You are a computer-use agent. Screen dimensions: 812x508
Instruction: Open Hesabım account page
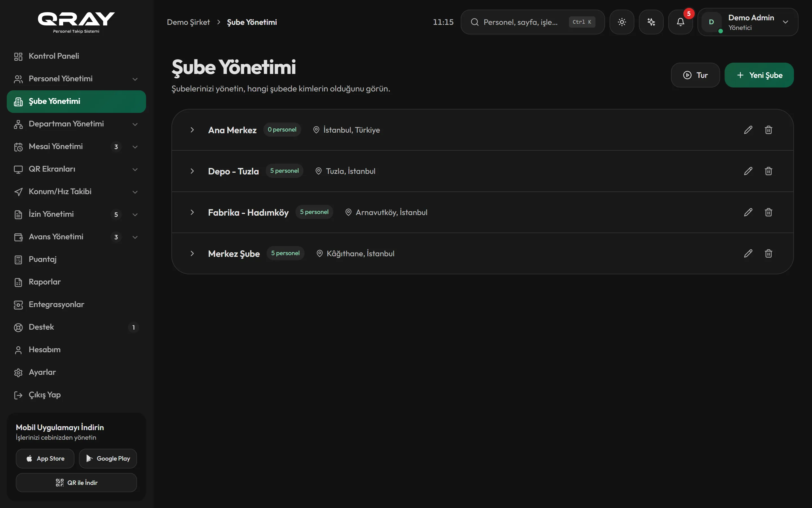point(76,350)
